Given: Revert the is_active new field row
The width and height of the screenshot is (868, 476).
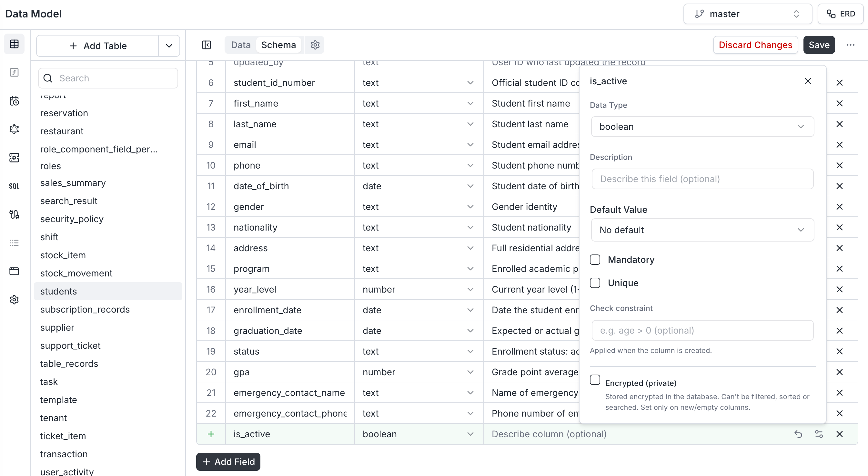Looking at the screenshot, I should coord(798,434).
